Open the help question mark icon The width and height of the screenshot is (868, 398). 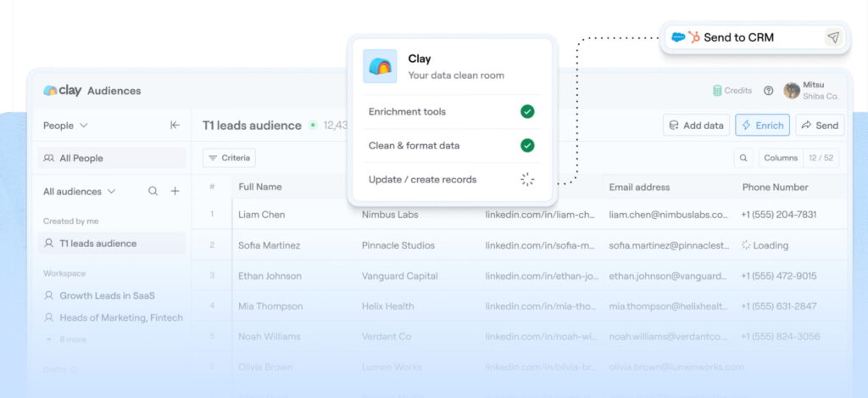click(768, 90)
